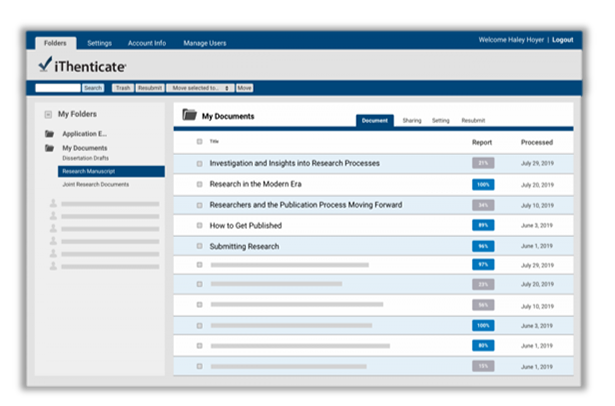The height and width of the screenshot is (406, 615).
Task: Open Investigation and Insights into Research Processes
Action: (x=295, y=163)
